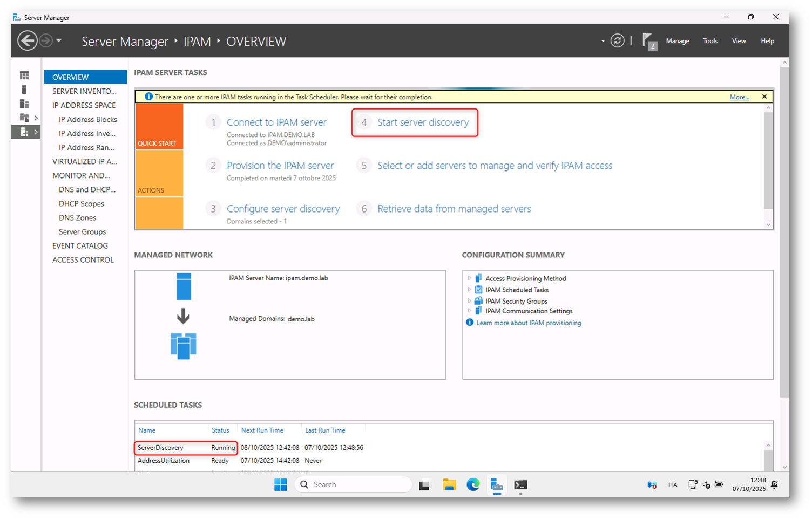The image size is (812, 520).
Task: Open Microsoft Edge from the taskbar
Action: tap(473, 484)
